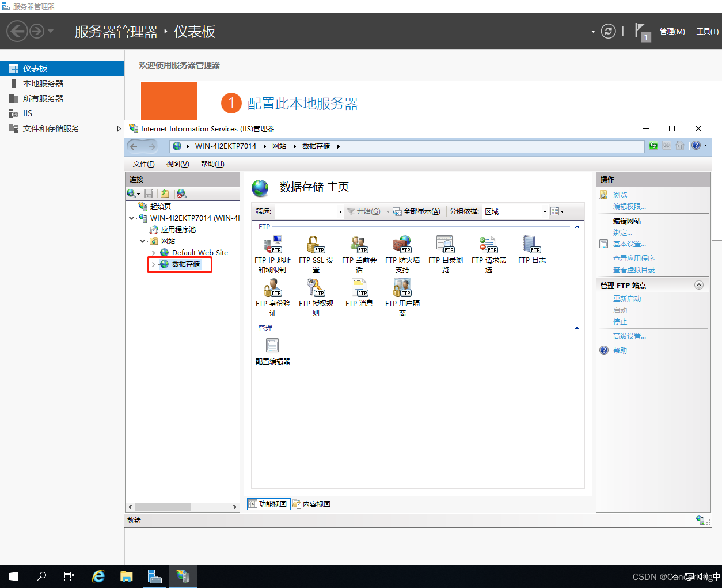Collapse the WIN-4I2EKTP7014 server node
This screenshot has width=722, height=588.
[x=132, y=218]
